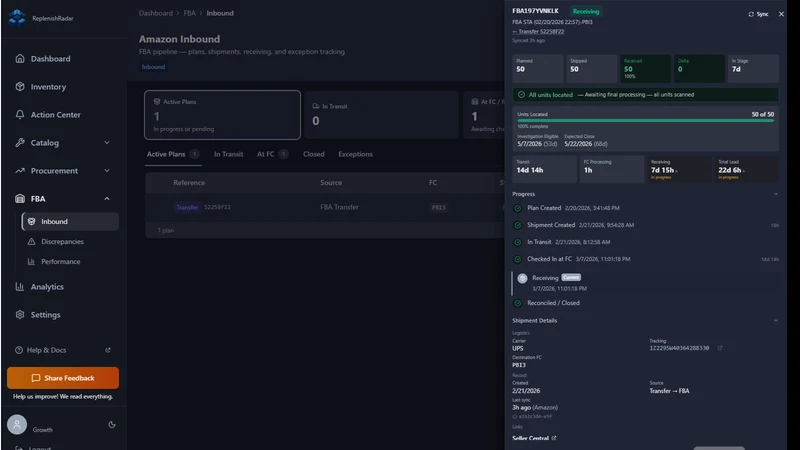Click the Procurement trend icon
The image size is (800, 450).
pos(20,171)
